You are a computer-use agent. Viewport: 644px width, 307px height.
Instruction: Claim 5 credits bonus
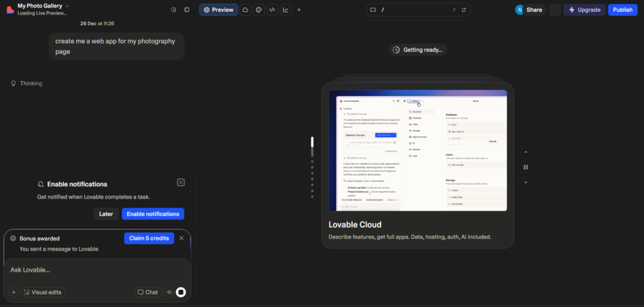[x=149, y=238]
